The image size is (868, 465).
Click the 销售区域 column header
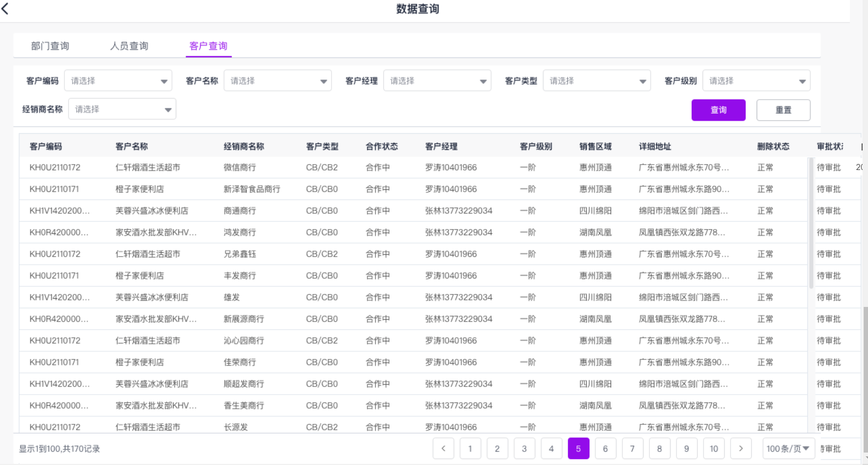coord(595,146)
